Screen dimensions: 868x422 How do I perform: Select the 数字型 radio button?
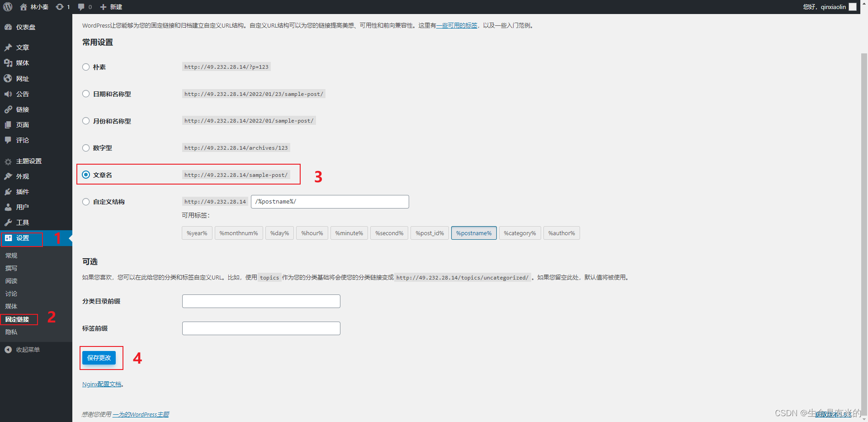86,148
